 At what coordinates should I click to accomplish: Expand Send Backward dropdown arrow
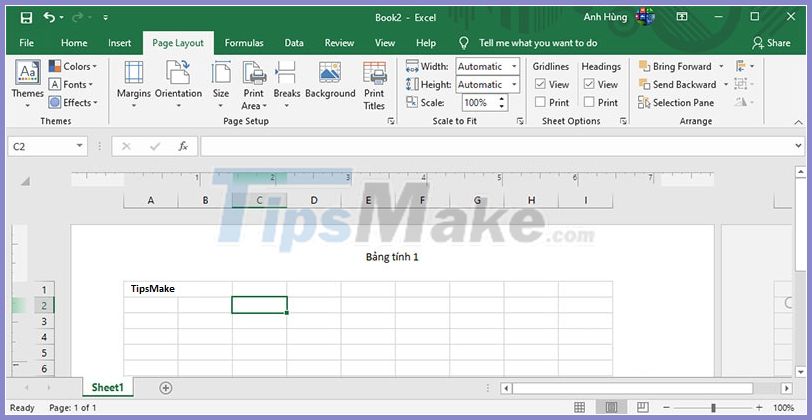(726, 84)
